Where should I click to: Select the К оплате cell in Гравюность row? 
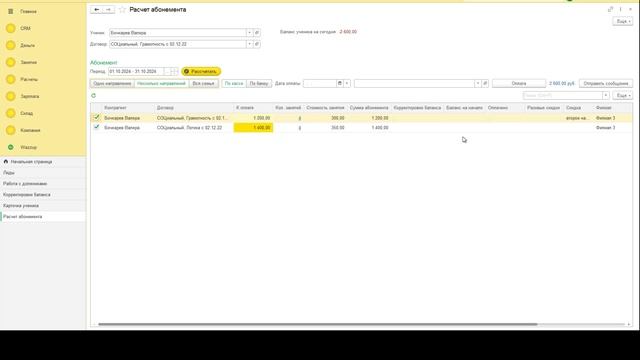[x=253, y=118]
